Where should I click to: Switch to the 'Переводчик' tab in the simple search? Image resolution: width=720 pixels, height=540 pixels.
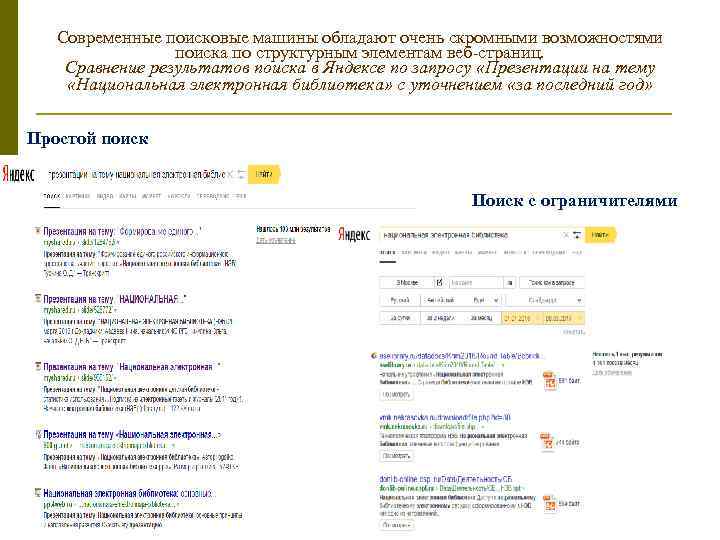(x=213, y=196)
